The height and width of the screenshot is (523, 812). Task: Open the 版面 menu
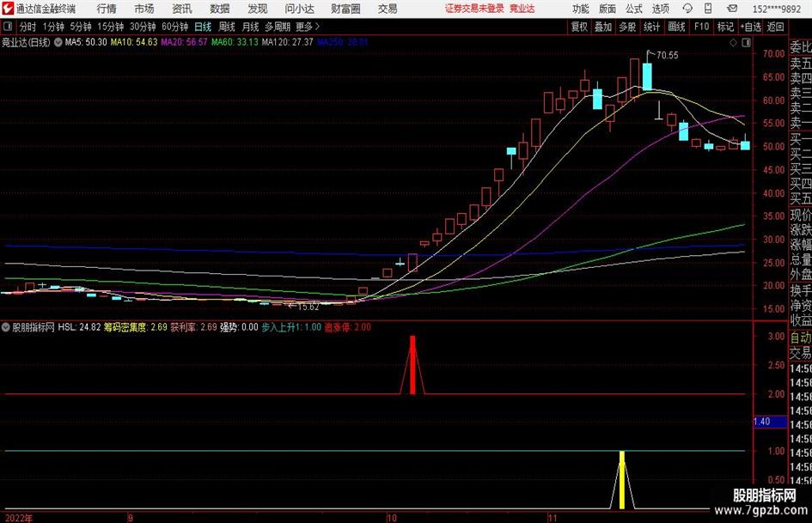[x=607, y=9]
